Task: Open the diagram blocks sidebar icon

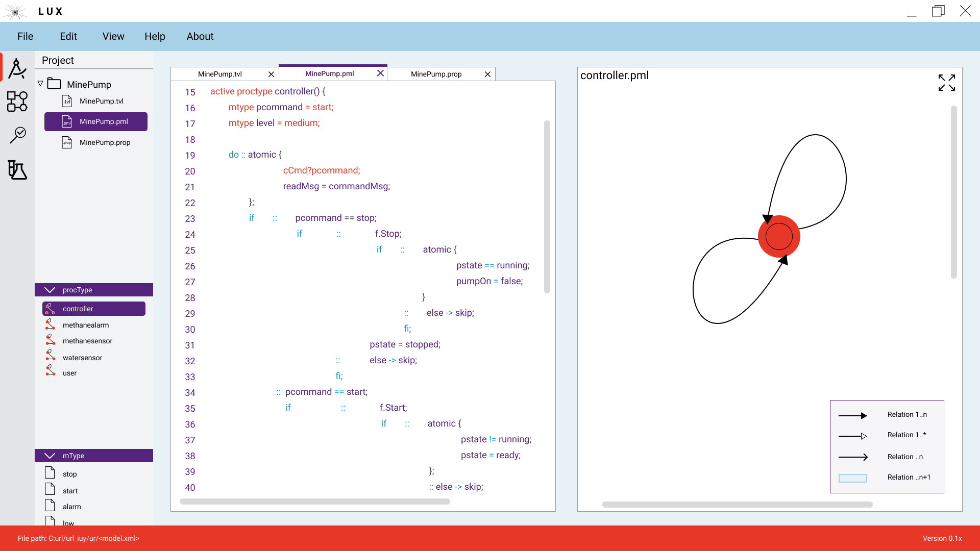Action: [x=17, y=102]
